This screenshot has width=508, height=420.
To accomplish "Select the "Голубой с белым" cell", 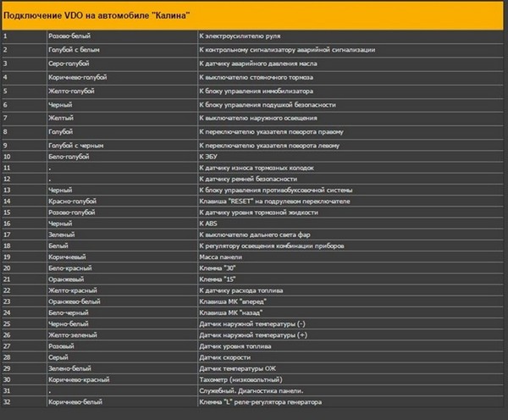I will pos(75,50).
